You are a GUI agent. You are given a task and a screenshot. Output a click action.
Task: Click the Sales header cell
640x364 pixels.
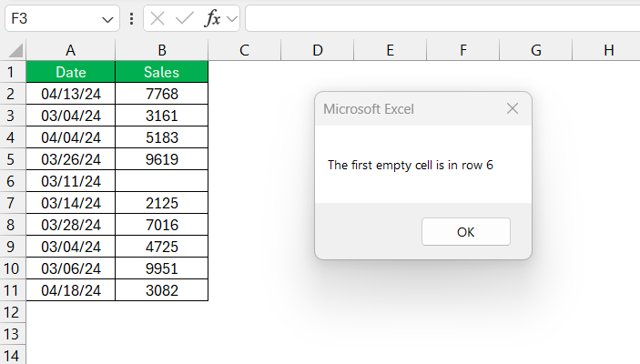[x=162, y=72]
